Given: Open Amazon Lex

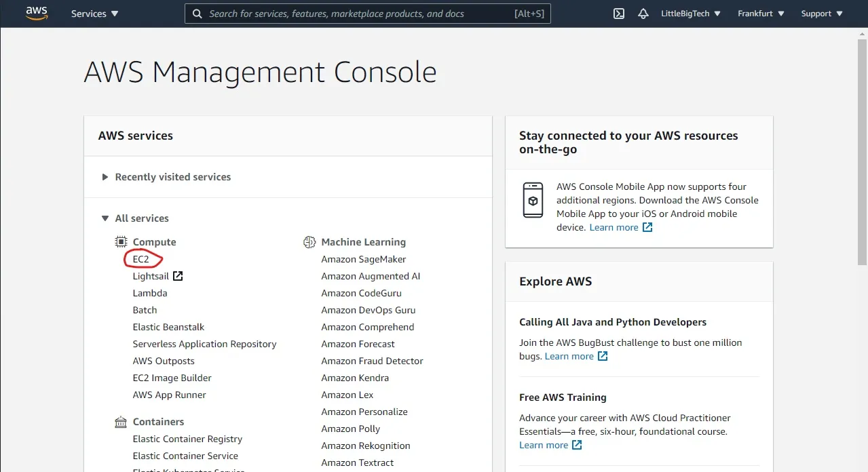Looking at the screenshot, I should coord(347,395).
